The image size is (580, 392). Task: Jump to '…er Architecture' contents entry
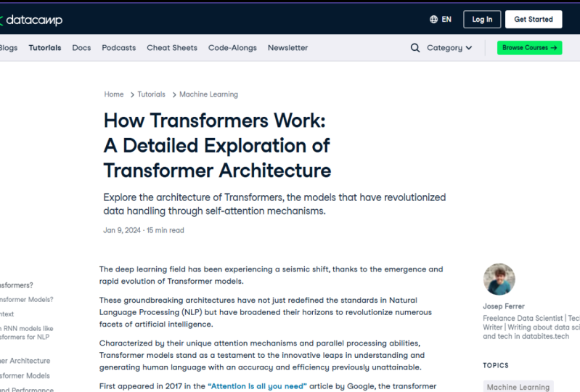pyautogui.click(x=25, y=361)
